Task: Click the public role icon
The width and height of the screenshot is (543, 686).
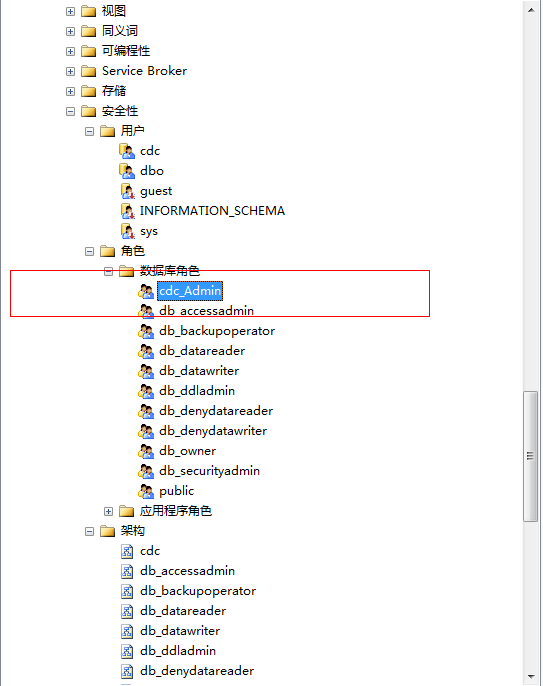Action: coord(146,492)
